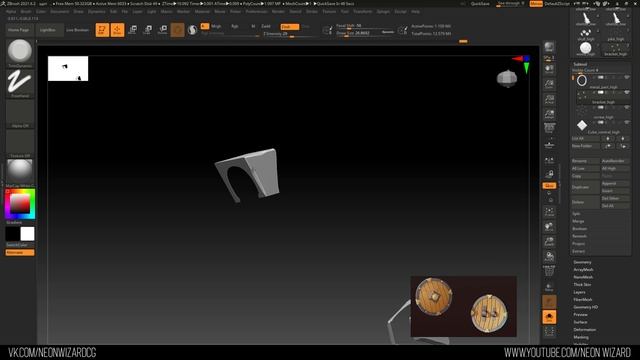The height and width of the screenshot is (360, 640).
Task: Expand the ArrayMesh palette
Action: 584,269
